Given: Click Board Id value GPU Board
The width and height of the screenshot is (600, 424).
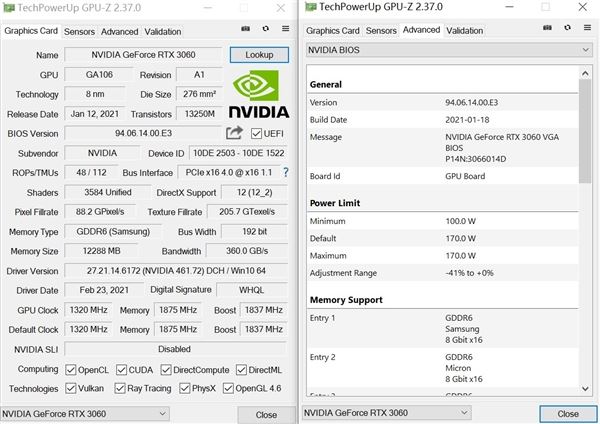Looking at the screenshot, I should click(x=465, y=176).
